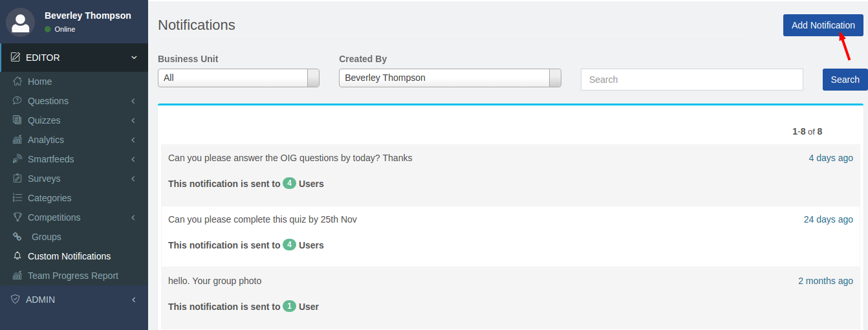Screen dimensions: 868x330
Task: Click the Competitions trophy icon
Action: coord(17,217)
